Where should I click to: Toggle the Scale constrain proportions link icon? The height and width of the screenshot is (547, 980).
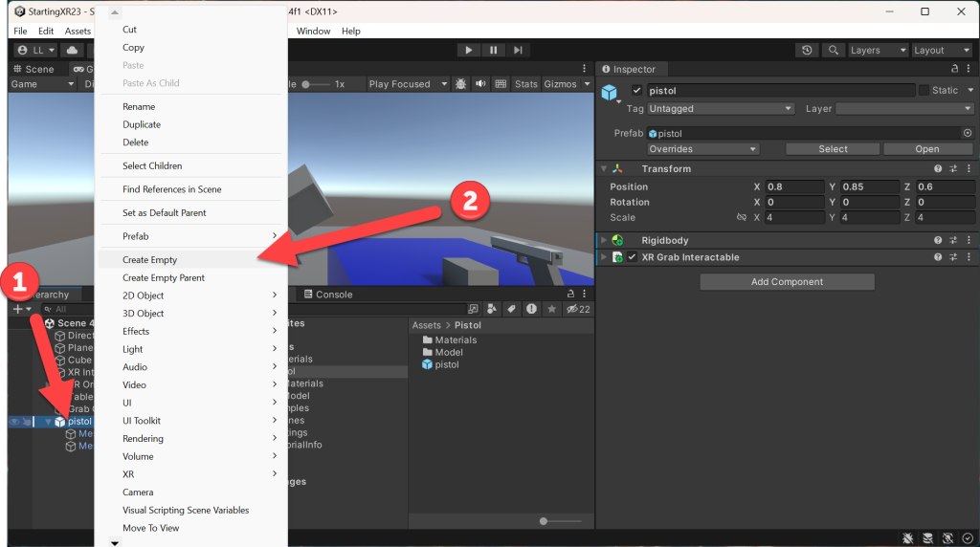point(742,217)
